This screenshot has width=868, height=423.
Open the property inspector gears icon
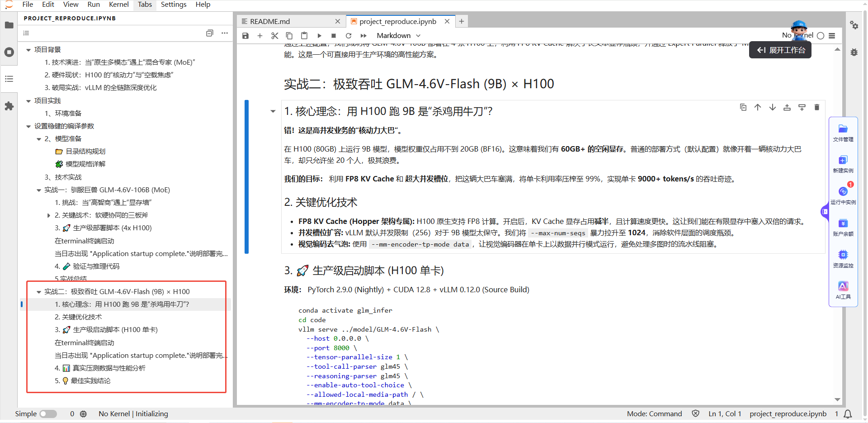click(x=854, y=25)
